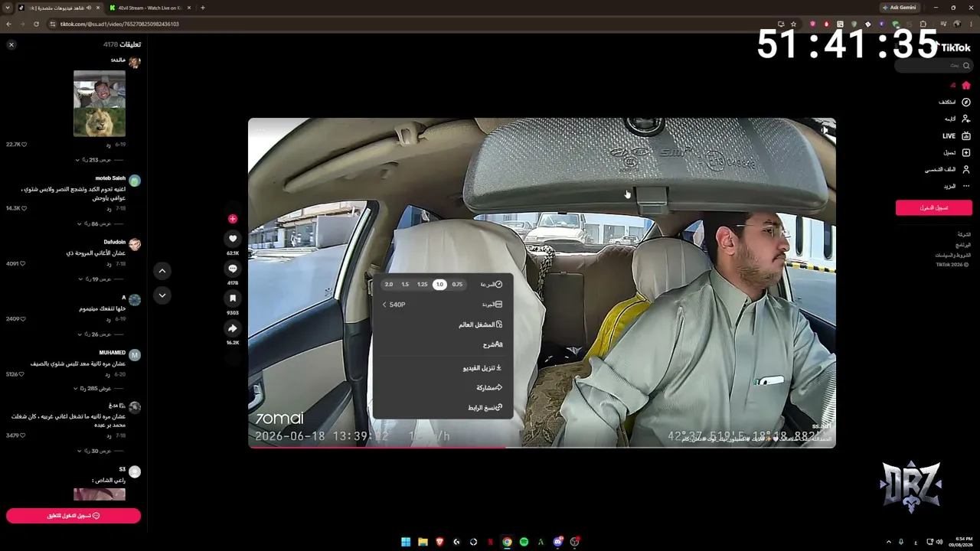The width and height of the screenshot is (980, 551).
Task: Bookmark this page with the star icon
Action: pyautogui.click(x=793, y=24)
